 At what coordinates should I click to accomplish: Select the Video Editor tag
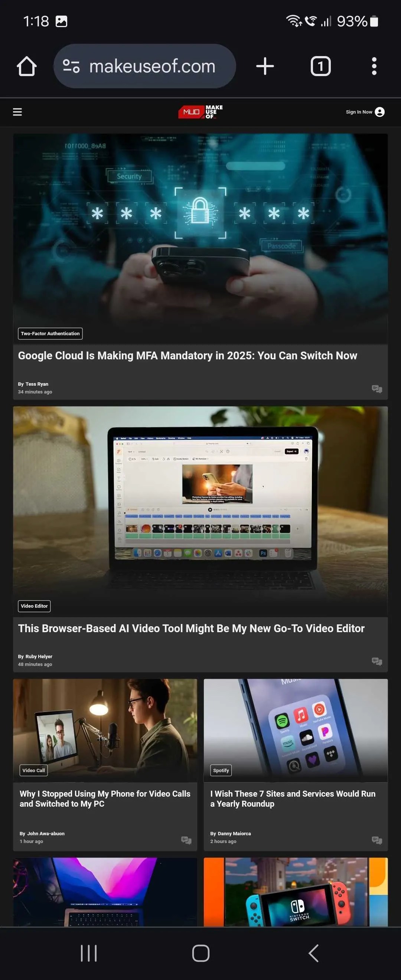tap(34, 606)
